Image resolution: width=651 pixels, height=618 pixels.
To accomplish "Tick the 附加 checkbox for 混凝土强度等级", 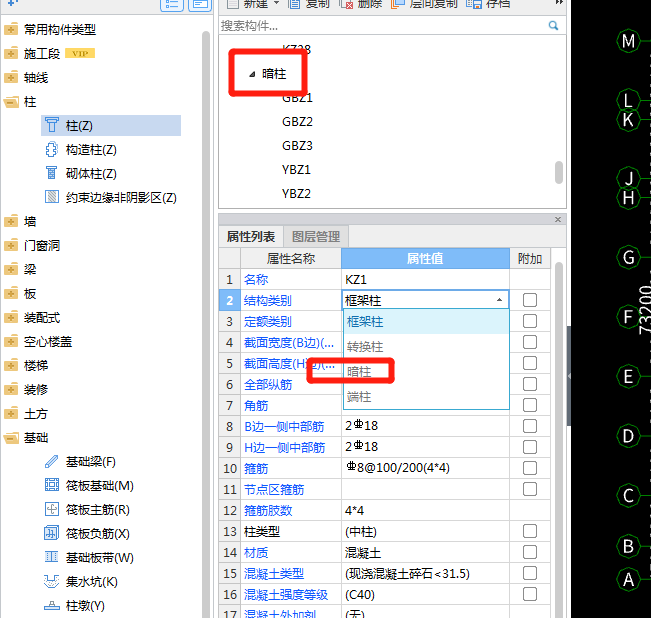I will (x=530, y=594).
